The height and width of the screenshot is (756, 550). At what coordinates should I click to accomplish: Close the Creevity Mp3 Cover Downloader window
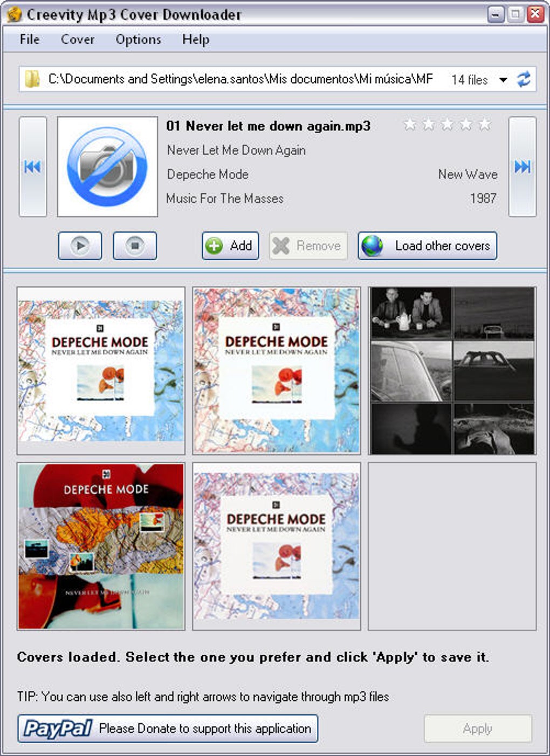pos(535,15)
